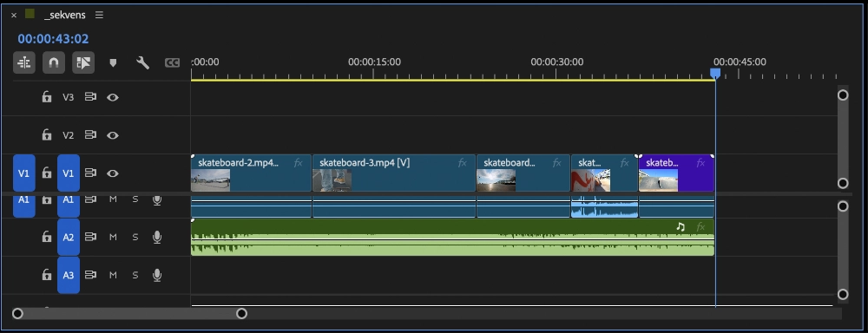Mute the A2 audio track

pos(113,237)
